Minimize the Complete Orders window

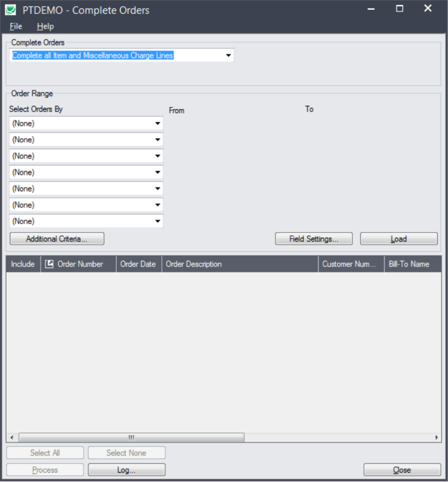371,9
